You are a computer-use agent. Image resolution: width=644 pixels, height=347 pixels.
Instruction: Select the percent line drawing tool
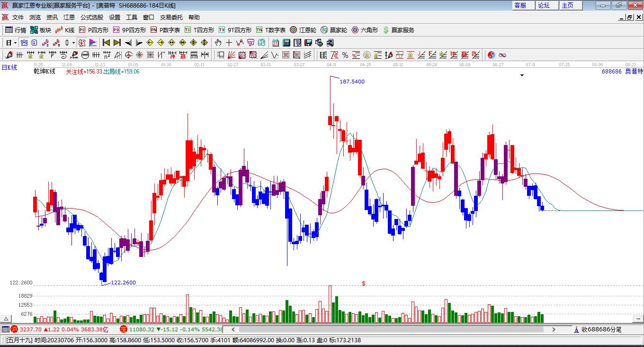pyautogui.click(x=345, y=55)
